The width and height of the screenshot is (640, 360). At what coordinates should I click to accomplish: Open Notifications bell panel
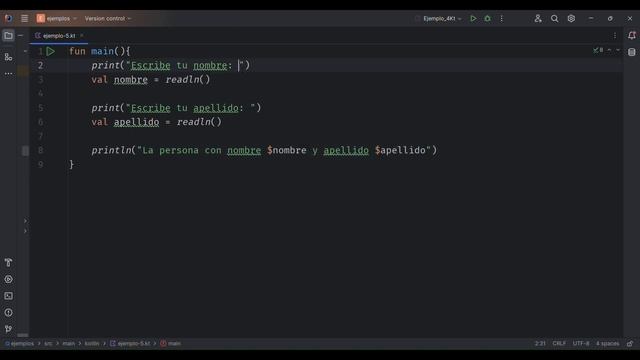pyautogui.click(x=631, y=36)
